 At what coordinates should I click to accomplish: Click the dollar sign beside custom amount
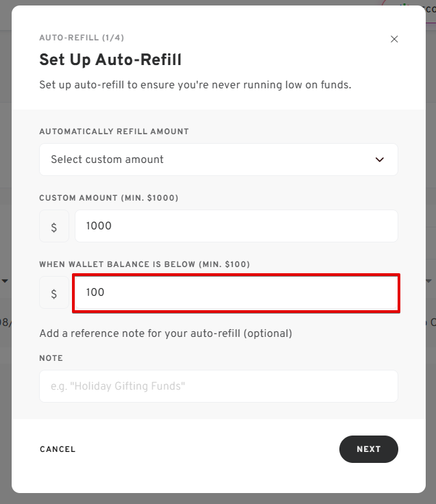(54, 227)
